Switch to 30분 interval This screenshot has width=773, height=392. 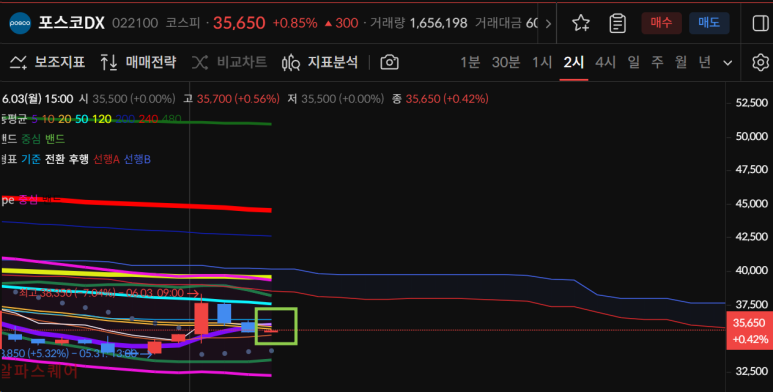point(506,63)
